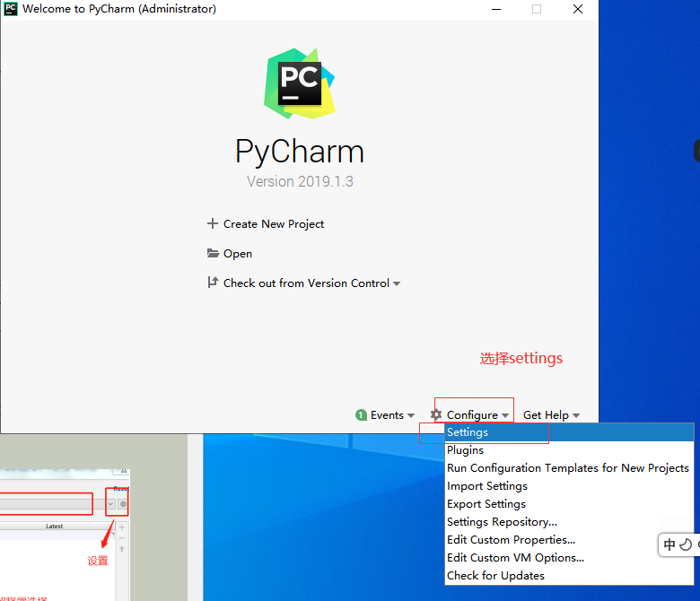
Task: Open an existing project via Open
Action: pos(238,254)
